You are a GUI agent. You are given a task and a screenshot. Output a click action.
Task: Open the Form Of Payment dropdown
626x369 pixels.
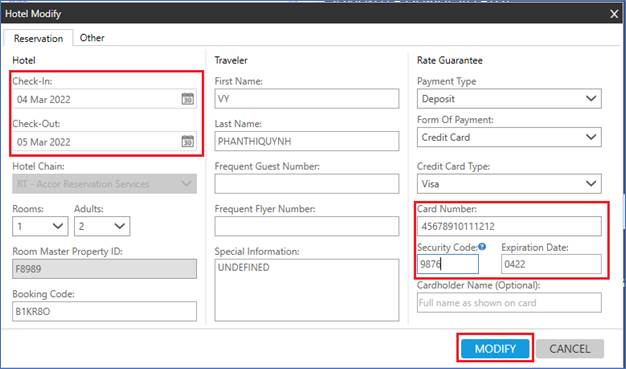(509, 137)
